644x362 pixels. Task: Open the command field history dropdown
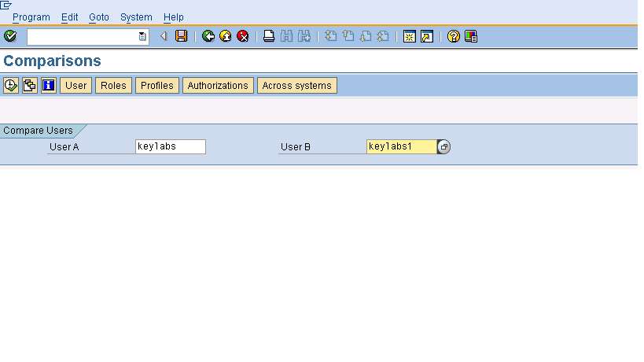142,36
